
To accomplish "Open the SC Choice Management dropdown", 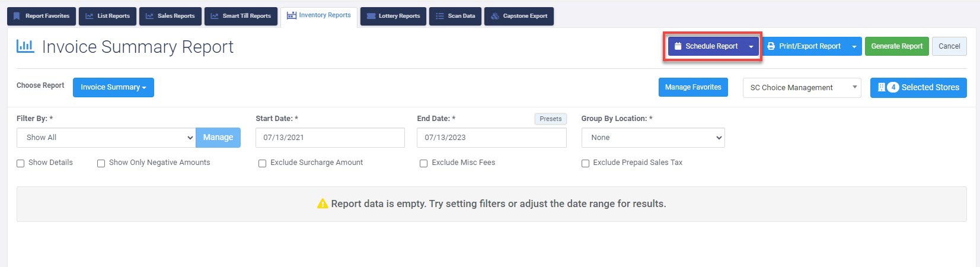I will click(x=802, y=88).
